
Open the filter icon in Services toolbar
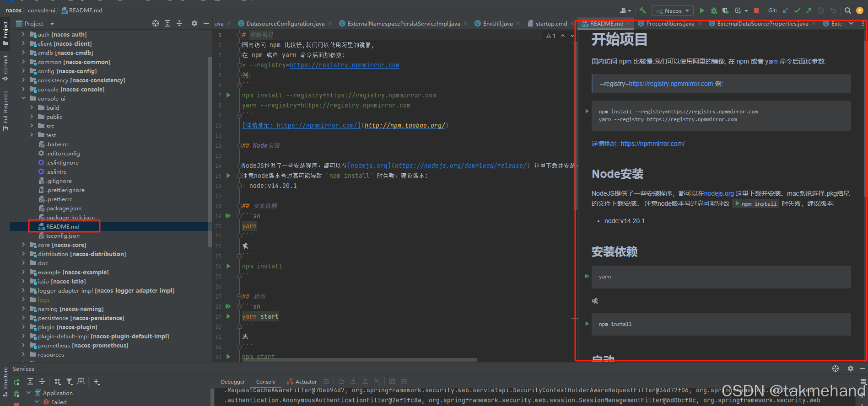click(69, 382)
